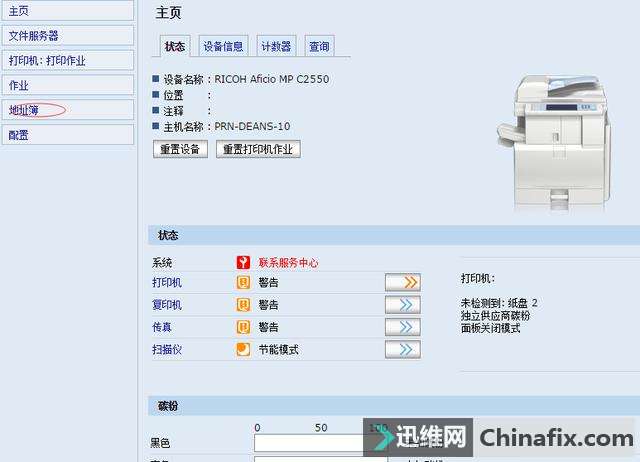The width and height of the screenshot is (640, 462).
Task: Switch to the 查询 tab
Action: coord(319,46)
